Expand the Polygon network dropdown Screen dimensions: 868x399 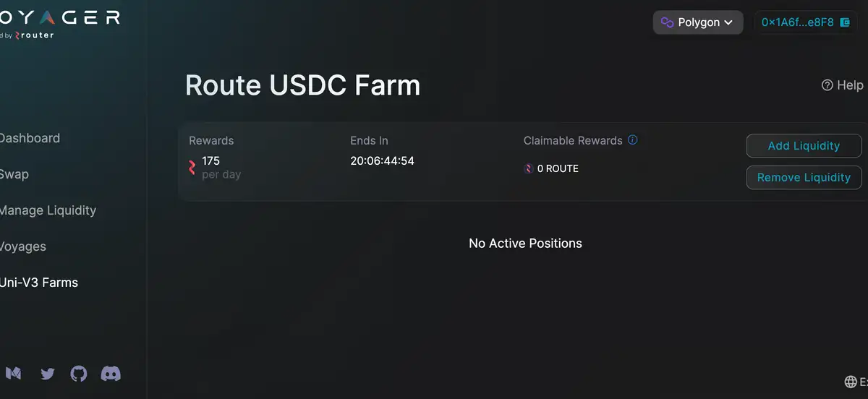point(698,22)
